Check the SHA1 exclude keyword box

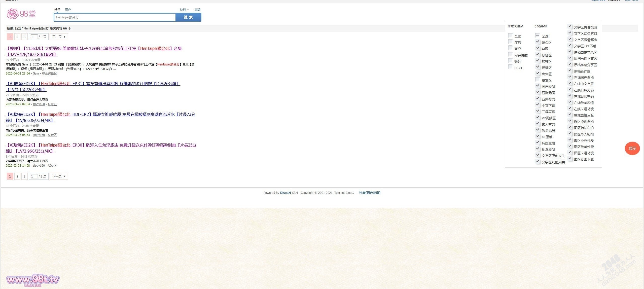[x=510, y=67]
